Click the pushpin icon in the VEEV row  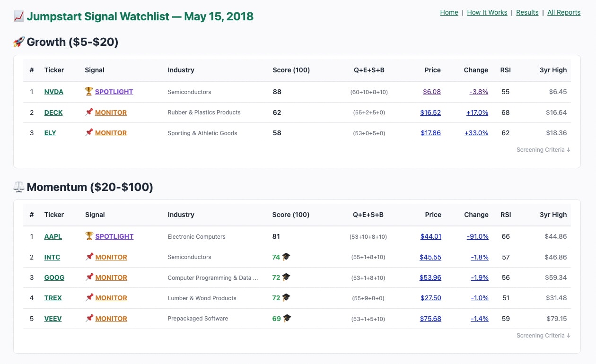click(89, 318)
